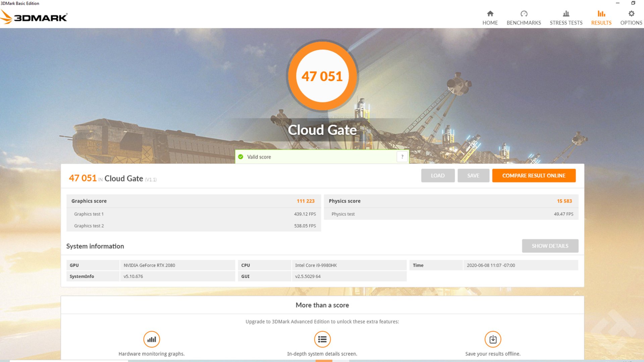The image size is (644, 362).
Task: Open Options via the gear icon
Action: point(631,14)
